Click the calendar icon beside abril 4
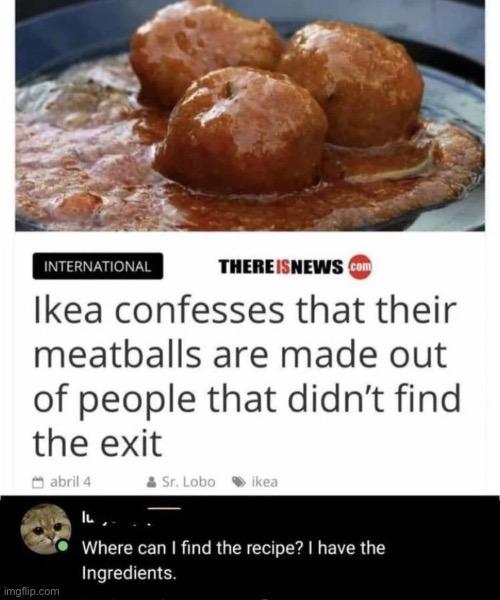 [37, 482]
